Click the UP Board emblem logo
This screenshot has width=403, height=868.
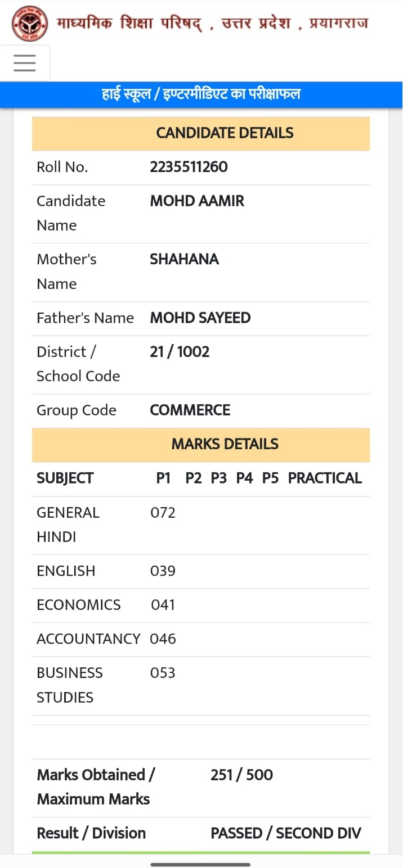tap(30, 23)
